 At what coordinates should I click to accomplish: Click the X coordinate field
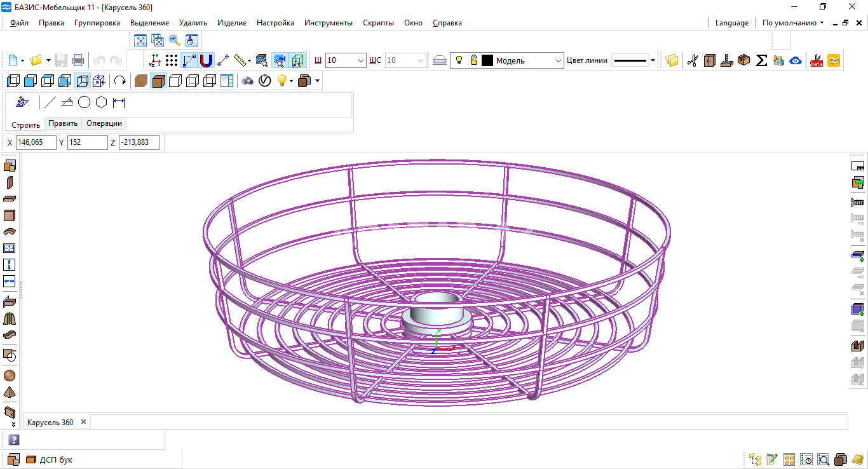tap(36, 142)
